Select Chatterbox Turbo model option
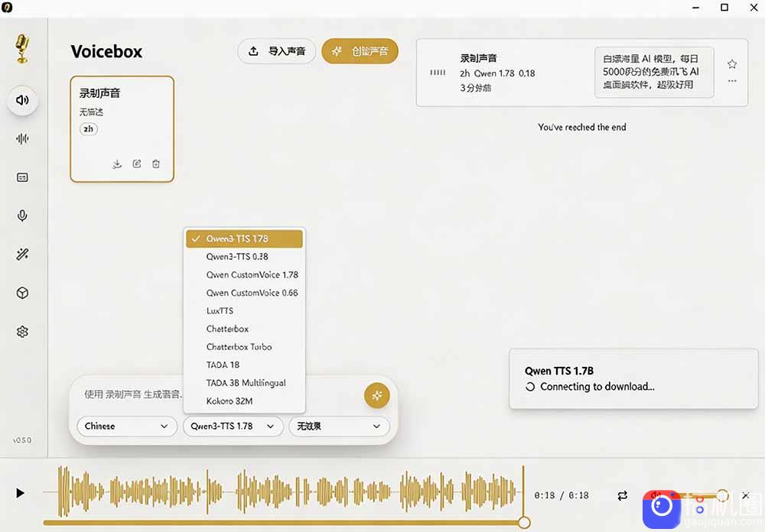 click(x=244, y=347)
